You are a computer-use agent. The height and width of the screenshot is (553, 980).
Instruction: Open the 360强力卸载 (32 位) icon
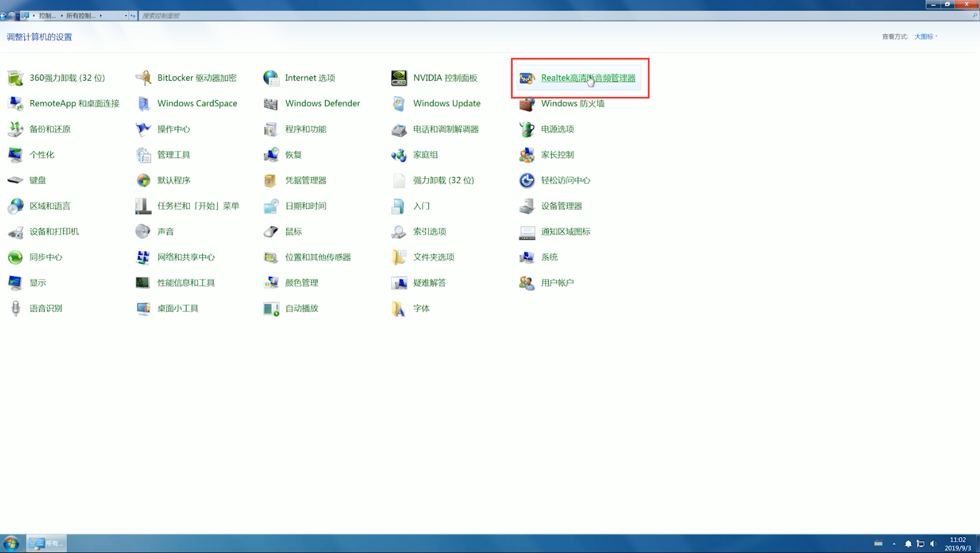click(15, 78)
